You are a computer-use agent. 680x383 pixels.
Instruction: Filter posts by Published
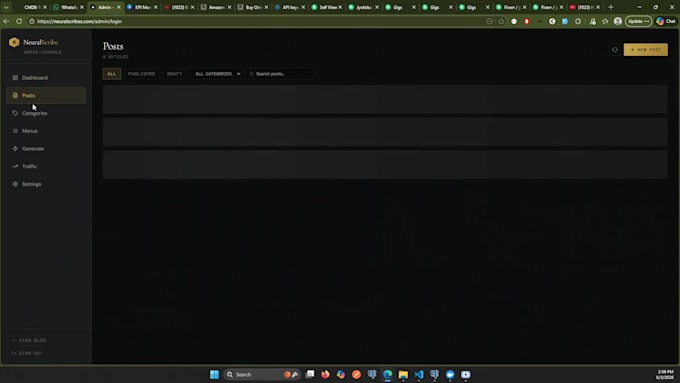141,74
